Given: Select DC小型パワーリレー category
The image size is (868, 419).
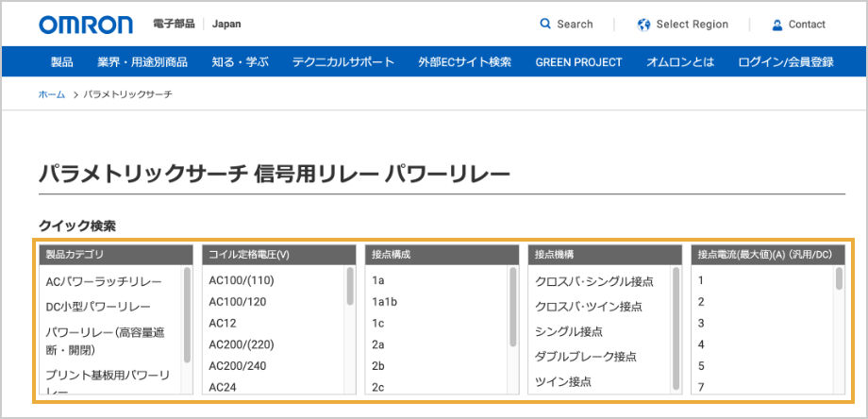Looking at the screenshot, I should pyautogui.click(x=98, y=307).
